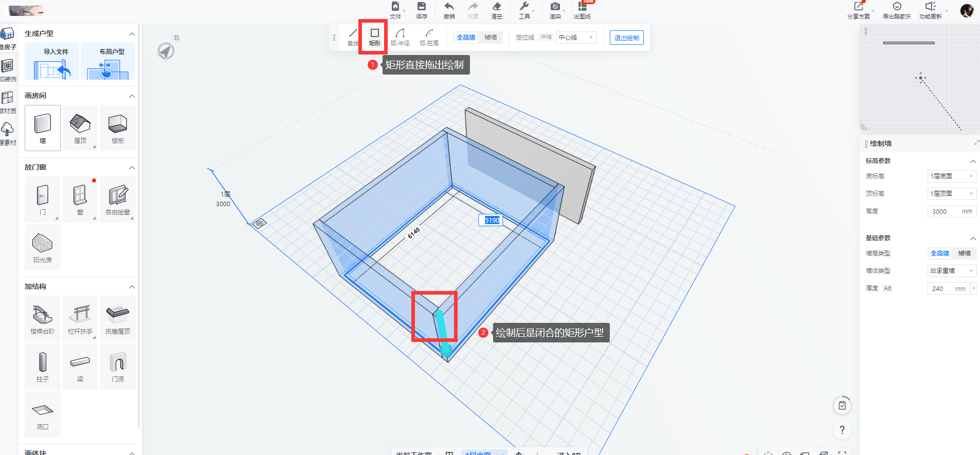Collapse the 标高参数 section
This screenshot has height=455, width=980.
(973, 161)
